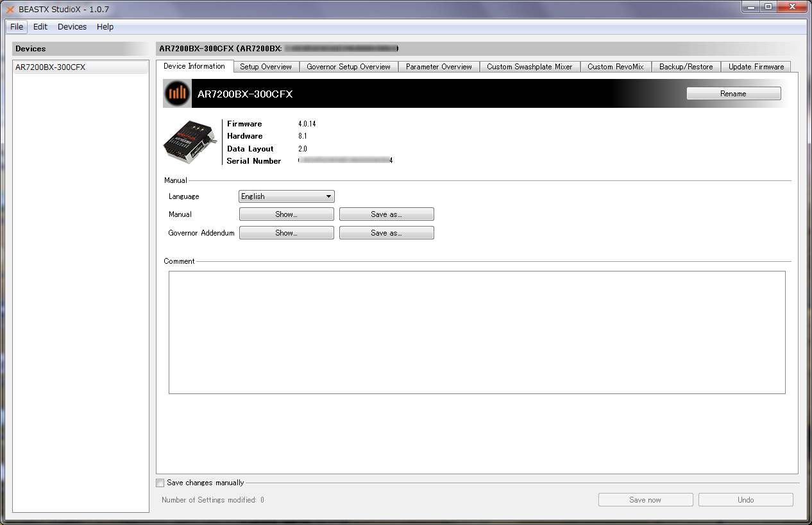Open the Devices menu
The image size is (812, 525).
pyautogui.click(x=72, y=27)
